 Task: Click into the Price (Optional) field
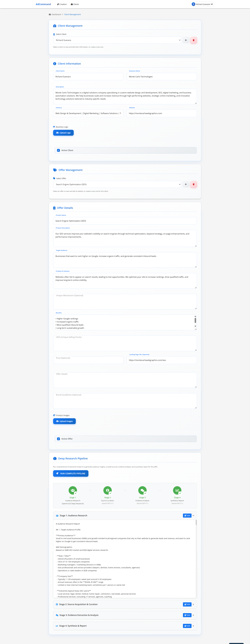[x=88, y=360]
